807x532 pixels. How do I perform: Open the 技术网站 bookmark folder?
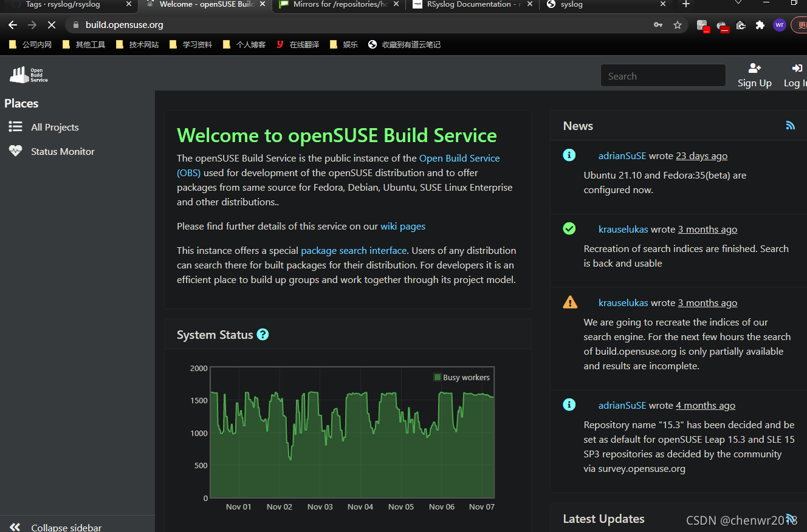coord(137,44)
